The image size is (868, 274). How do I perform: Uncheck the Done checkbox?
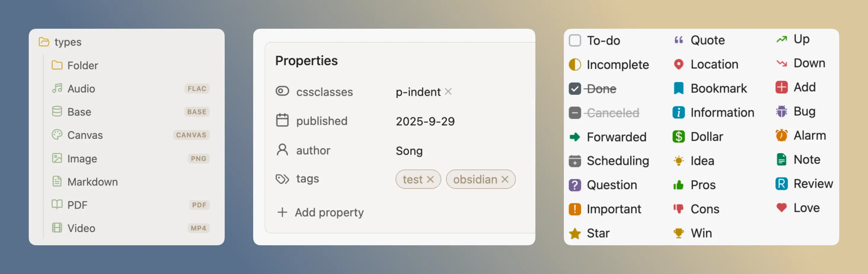click(575, 89)
